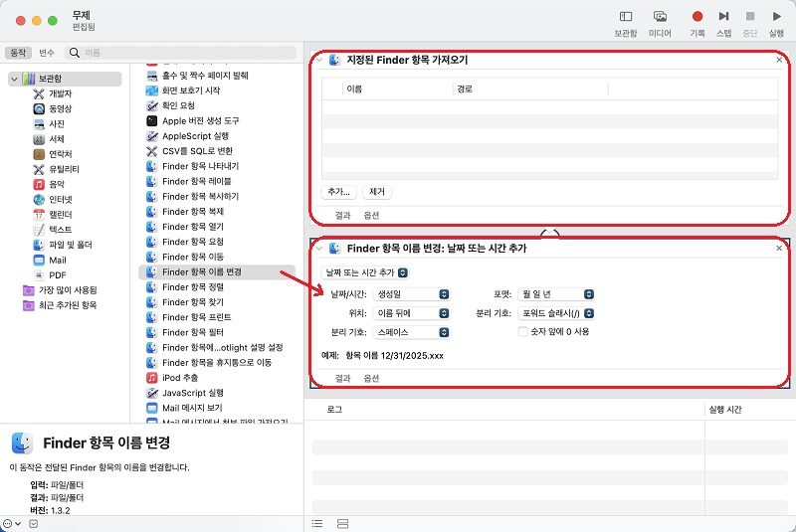Show the log list view icon
This screenshot has width=796, height=532.
[317, 523]
